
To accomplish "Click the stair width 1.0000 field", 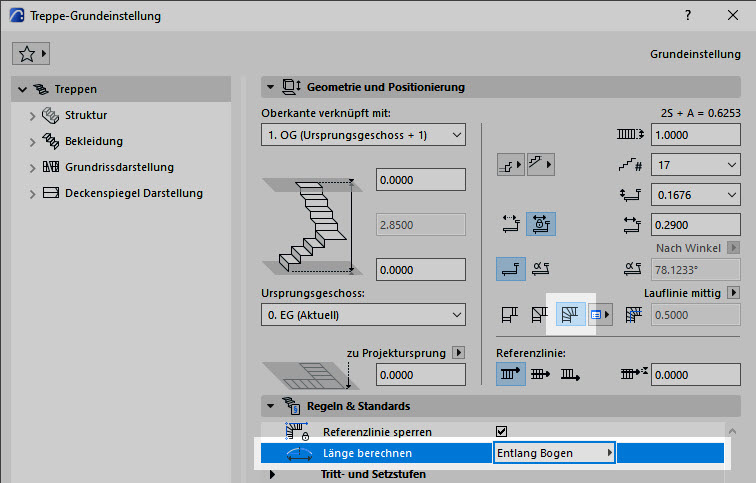I will [696, 135].
